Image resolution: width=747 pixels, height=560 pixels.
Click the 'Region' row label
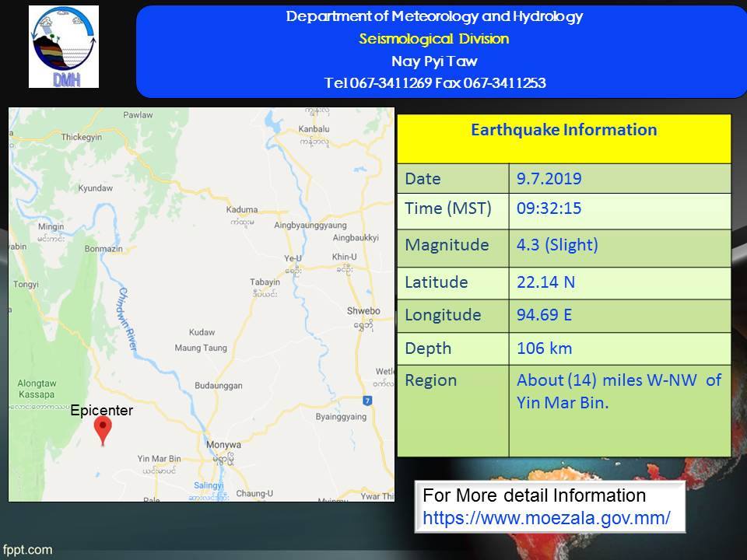pos(430,380)
